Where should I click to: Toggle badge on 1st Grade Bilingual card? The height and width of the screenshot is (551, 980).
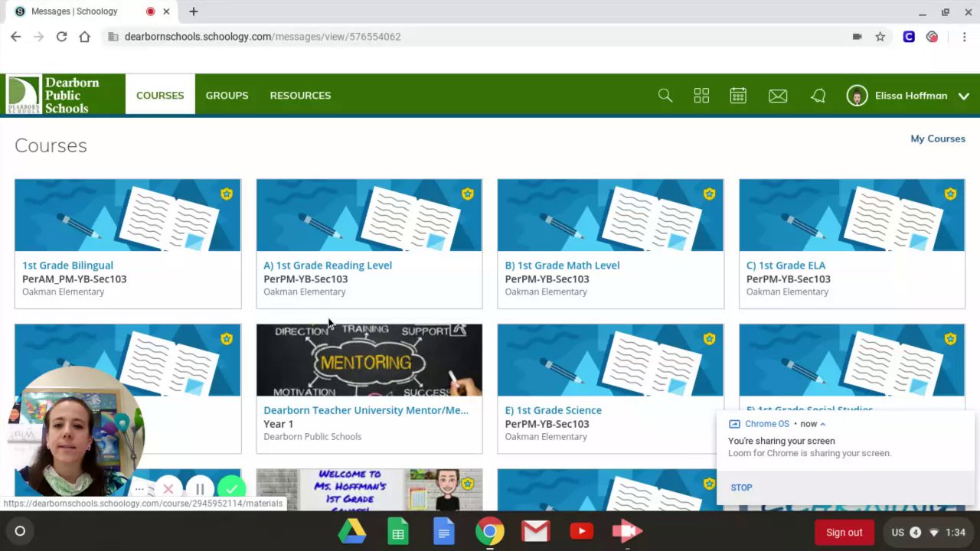[227, 194]
